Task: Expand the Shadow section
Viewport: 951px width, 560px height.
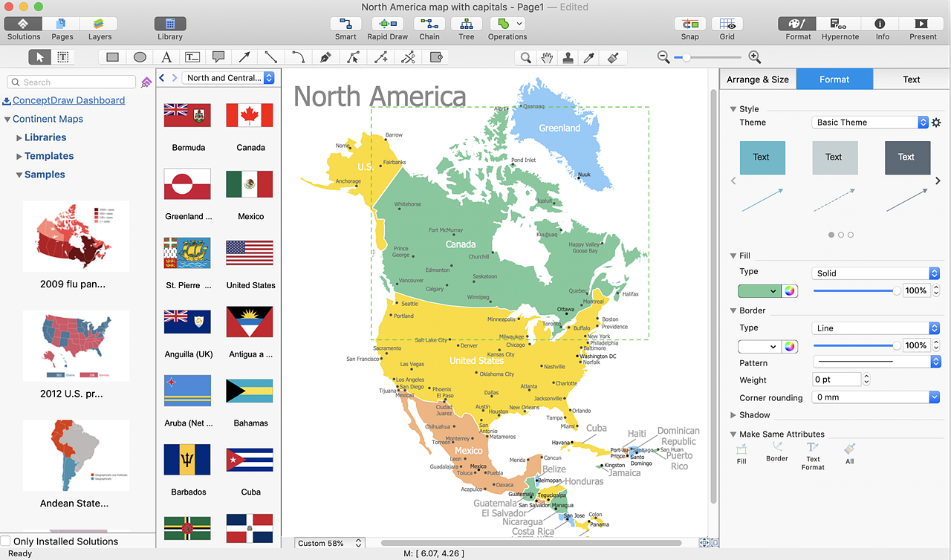Action: [x=733, y=415]
